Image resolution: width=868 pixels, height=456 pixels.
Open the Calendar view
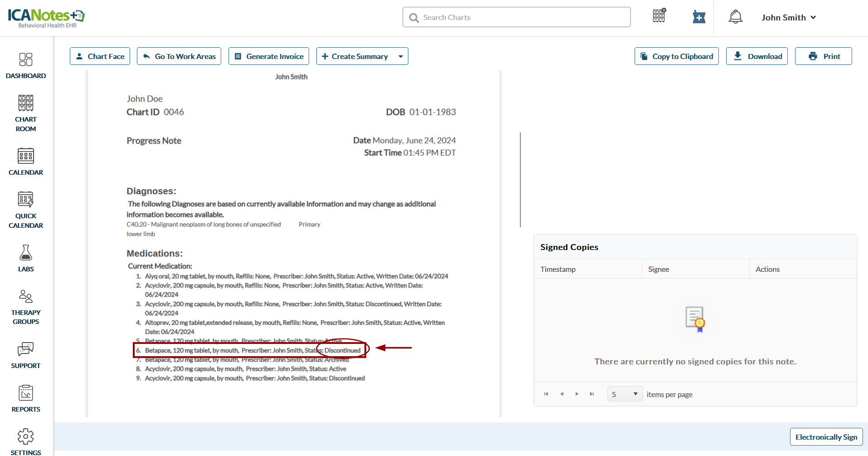26,162
